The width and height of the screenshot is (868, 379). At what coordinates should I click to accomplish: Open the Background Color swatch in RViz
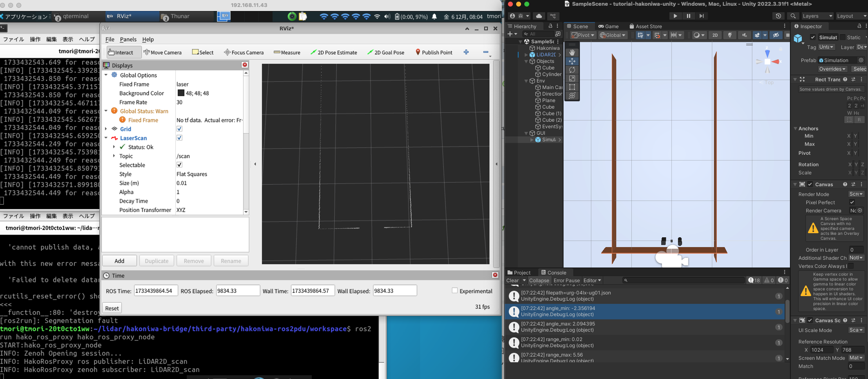[x=181, y=93]
